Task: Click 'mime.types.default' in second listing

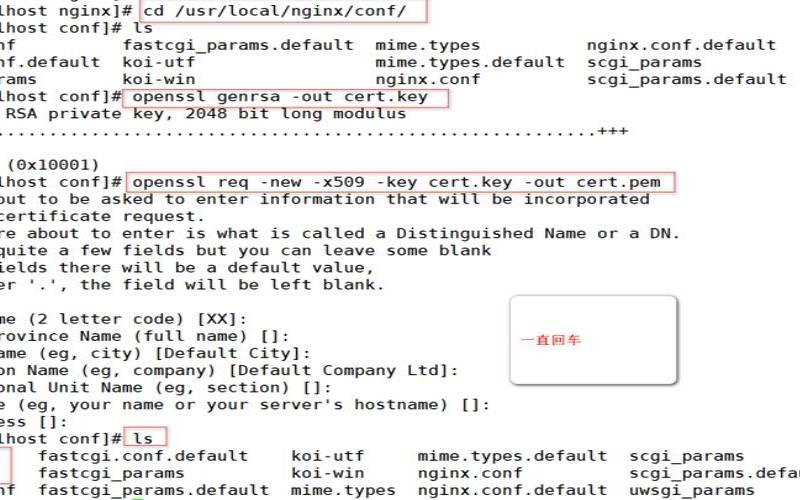Action: click(x=512, y=456)
